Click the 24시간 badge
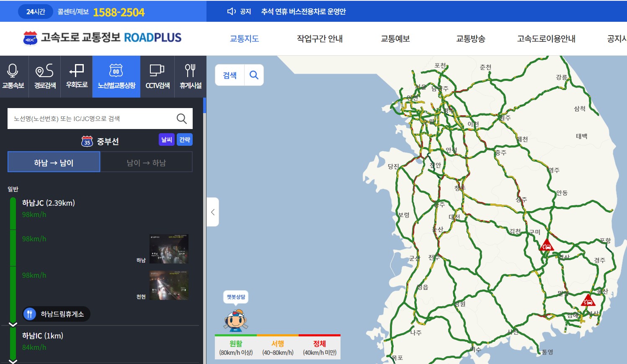 pyautogui.click(x=36, y=12)
